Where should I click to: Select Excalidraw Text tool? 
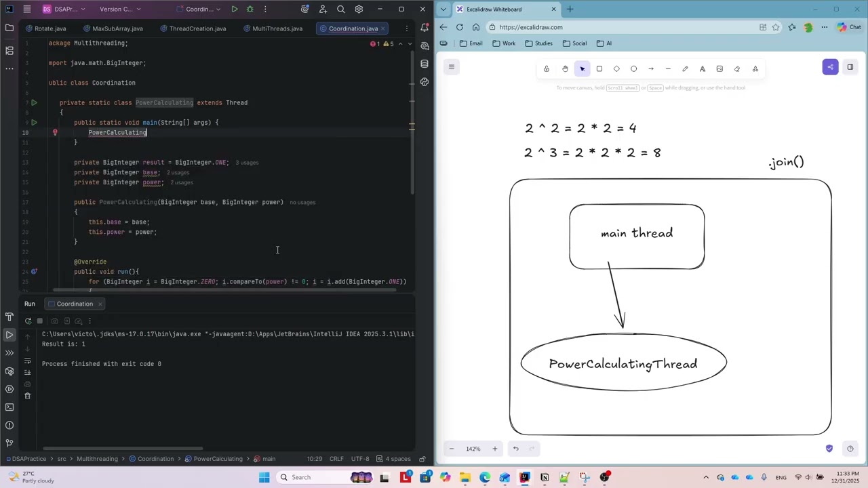[x=703, y=68]
